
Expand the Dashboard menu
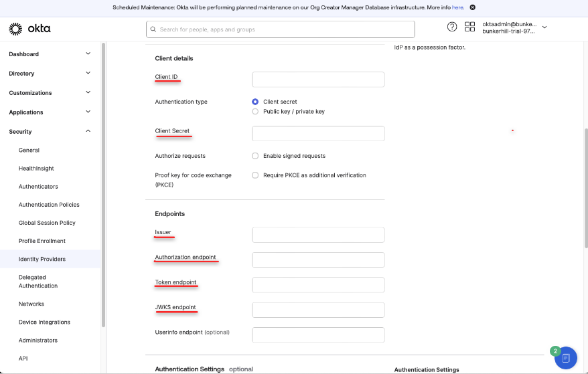coord(50,54)
